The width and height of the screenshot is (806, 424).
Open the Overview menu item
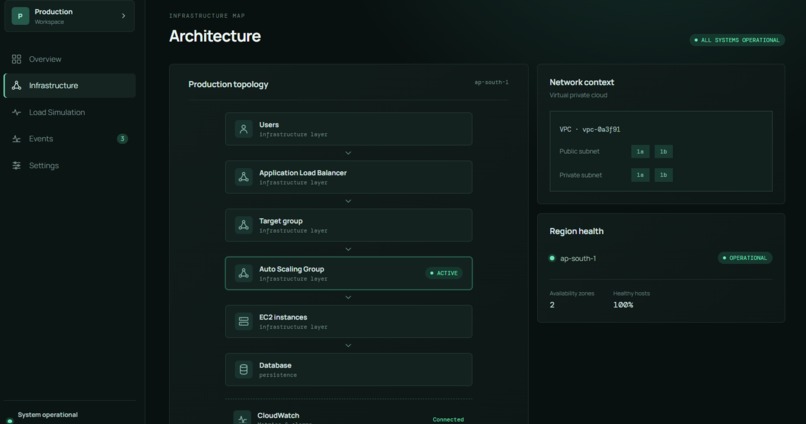(x=69, y=59)
